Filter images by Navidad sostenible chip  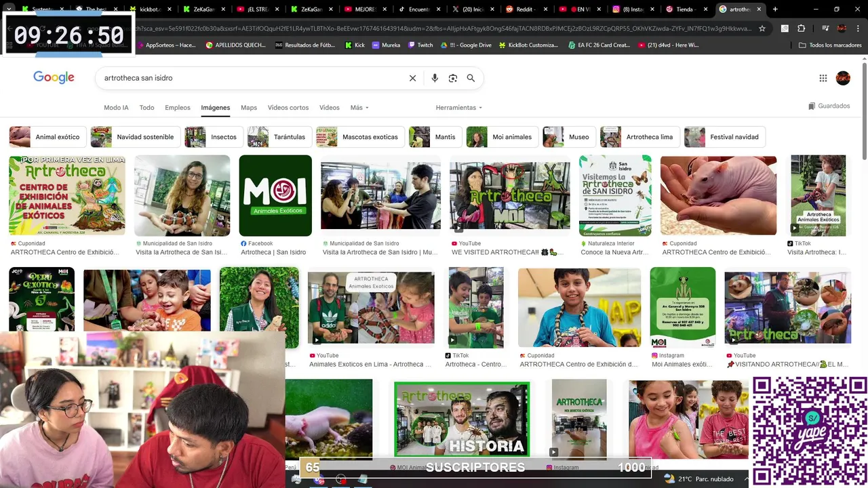point(136,137)
